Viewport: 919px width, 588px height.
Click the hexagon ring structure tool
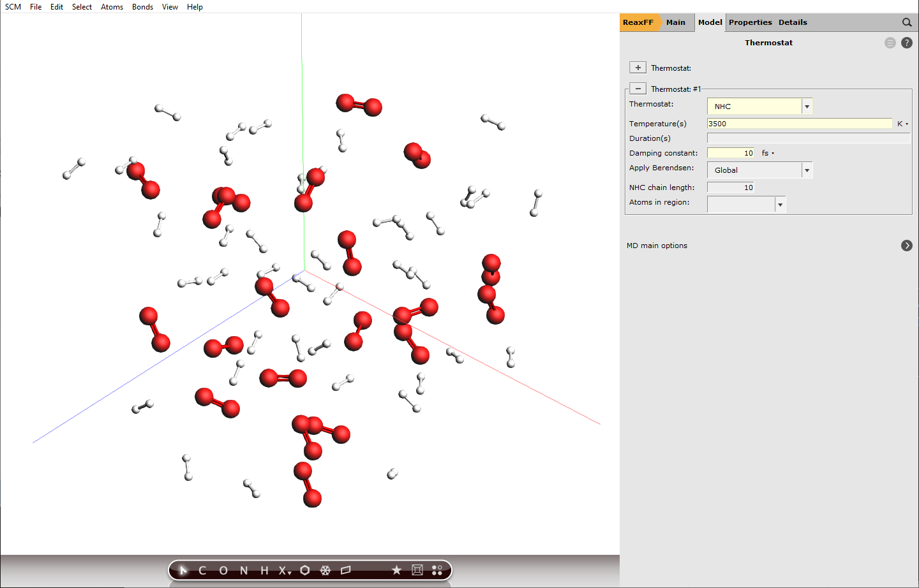pyautogui.click(x=305, y=570)
